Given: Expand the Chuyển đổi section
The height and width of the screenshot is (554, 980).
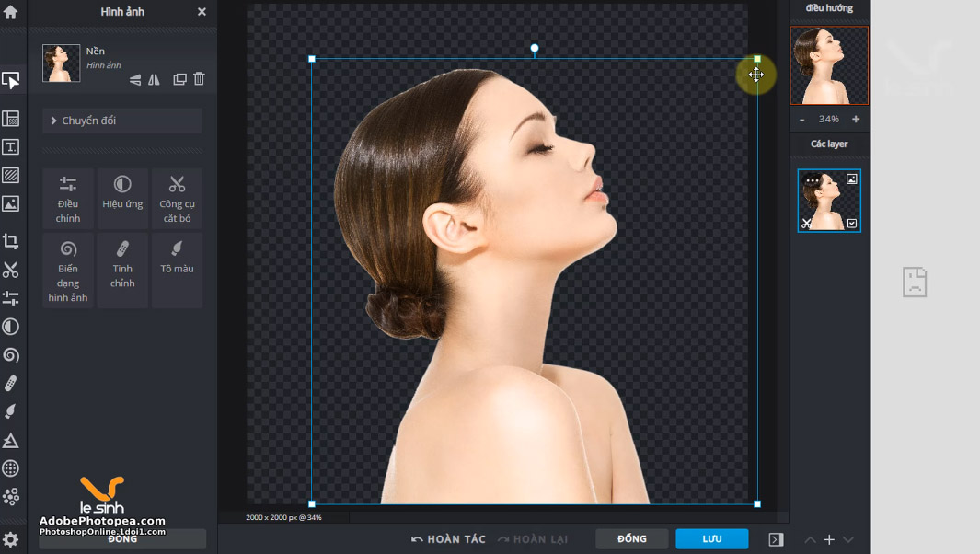Looking at the screenshot, I should tap(122, 121).
